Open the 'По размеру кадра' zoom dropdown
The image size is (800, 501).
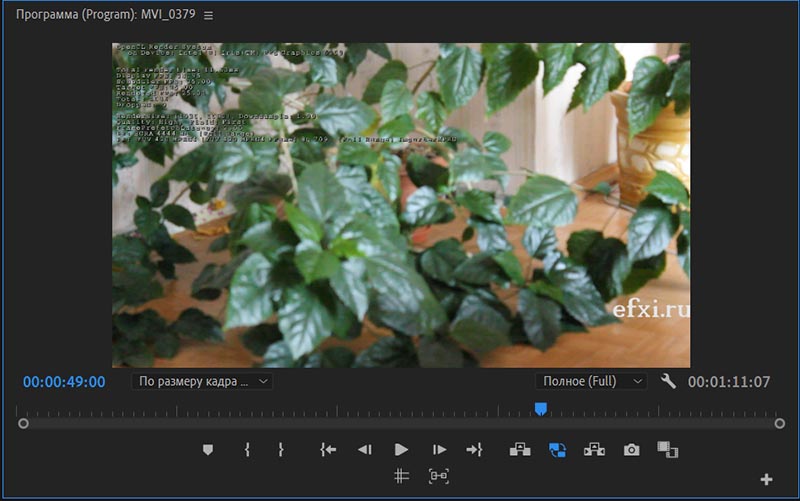coord(203,381)
